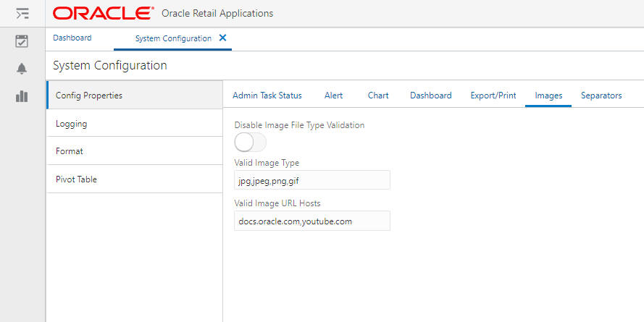Open the Admin Task Status tab
This screenshot has height=322, width=644.
click(267, 96)
